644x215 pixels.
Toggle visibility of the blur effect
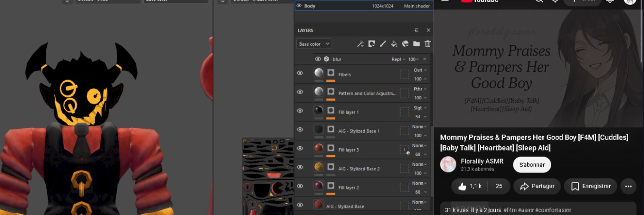click(x=318, y=59)
